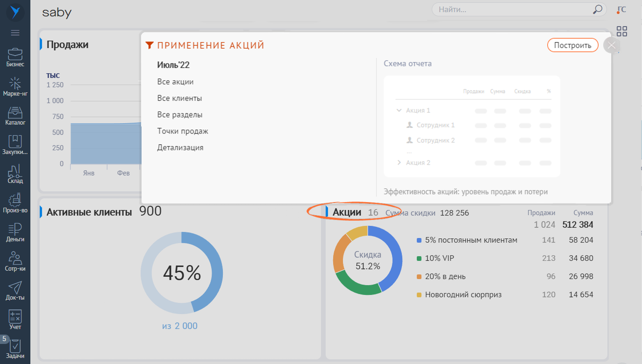Image resolution: width=642 pixels, height=364 pixels.
Task: Select the Все акции filter
Action: tap(175, 82)
